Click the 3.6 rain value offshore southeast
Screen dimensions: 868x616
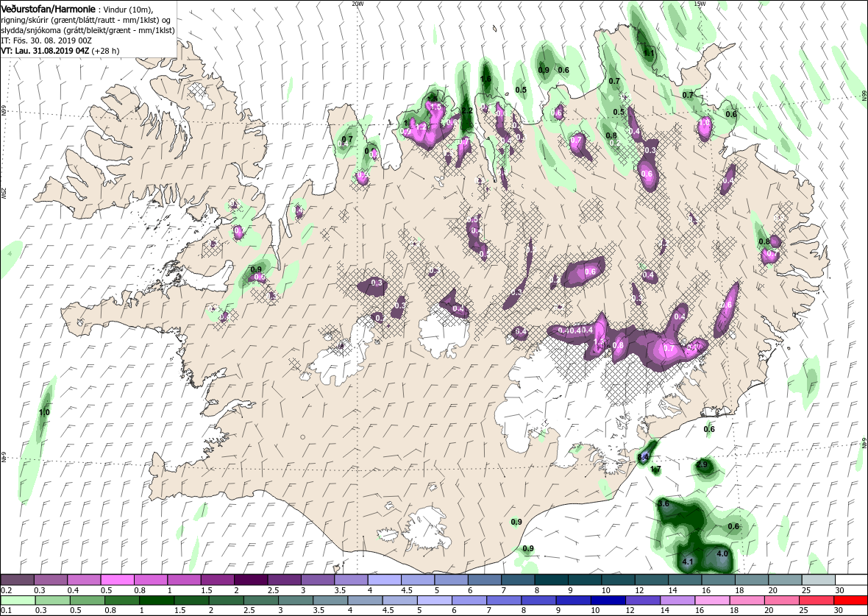(x=664, y=503)
